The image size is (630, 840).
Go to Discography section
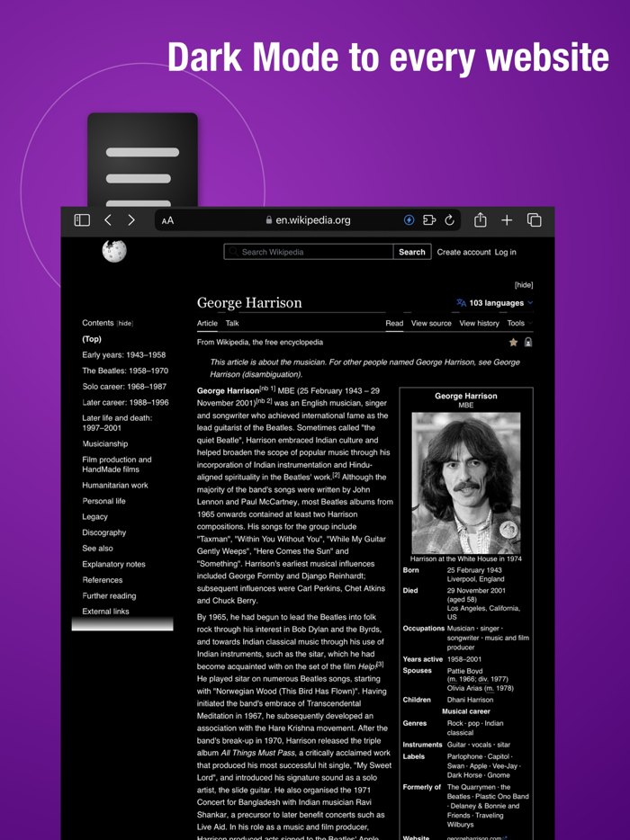coord(104,532)
